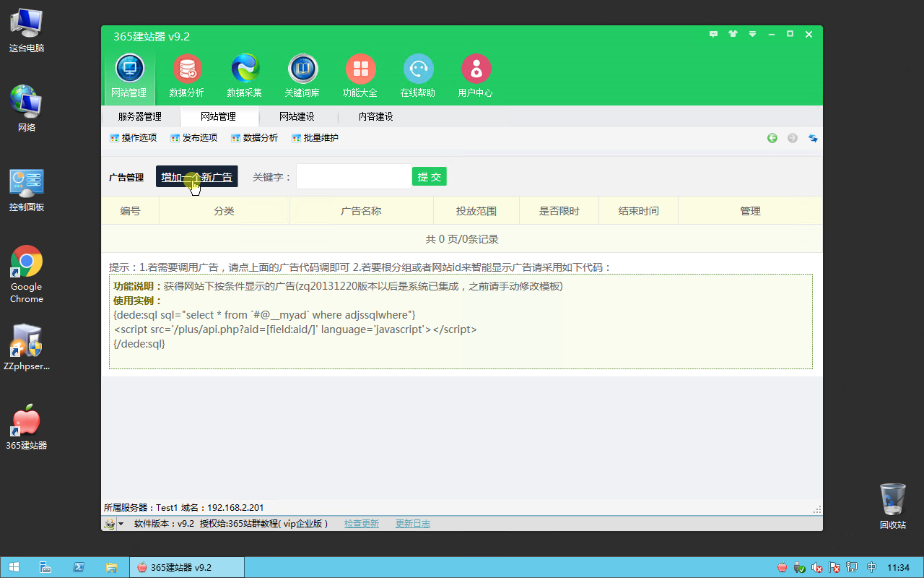
Task: Click the Action Center flag tray icon
Action: 834,568
